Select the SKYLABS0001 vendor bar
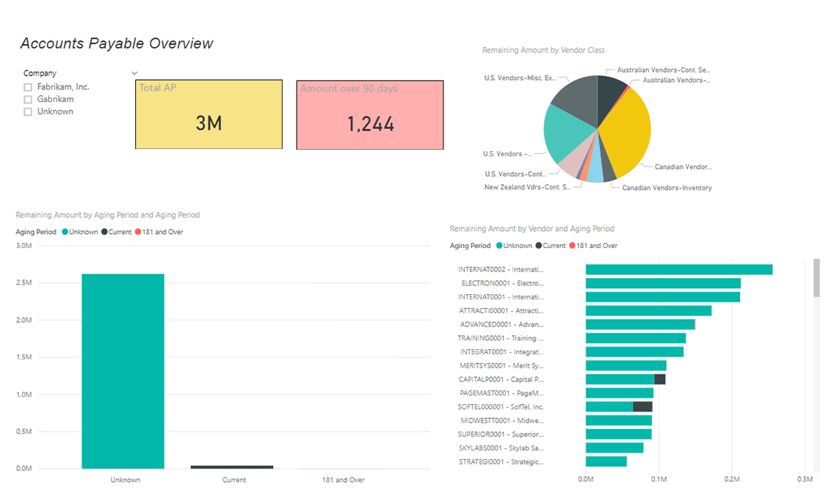The width and height of the screenshot is (837, 504). pyautogui.click(x=615, y=448)
